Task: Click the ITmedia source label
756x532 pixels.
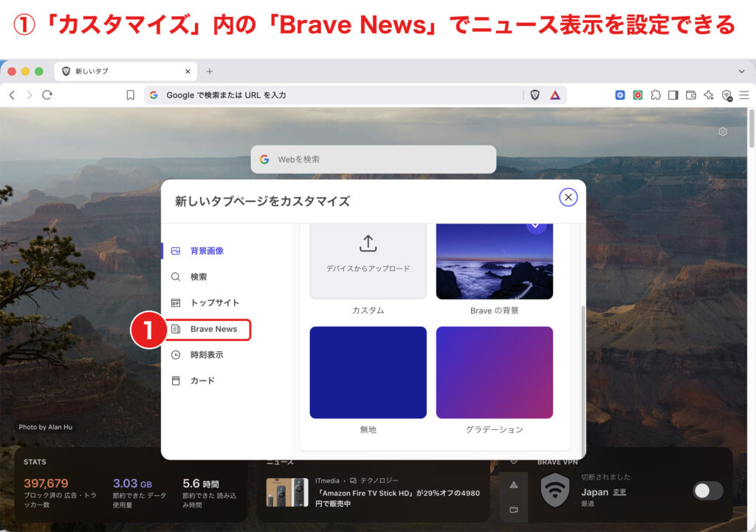Action: [x=327, y=480]
